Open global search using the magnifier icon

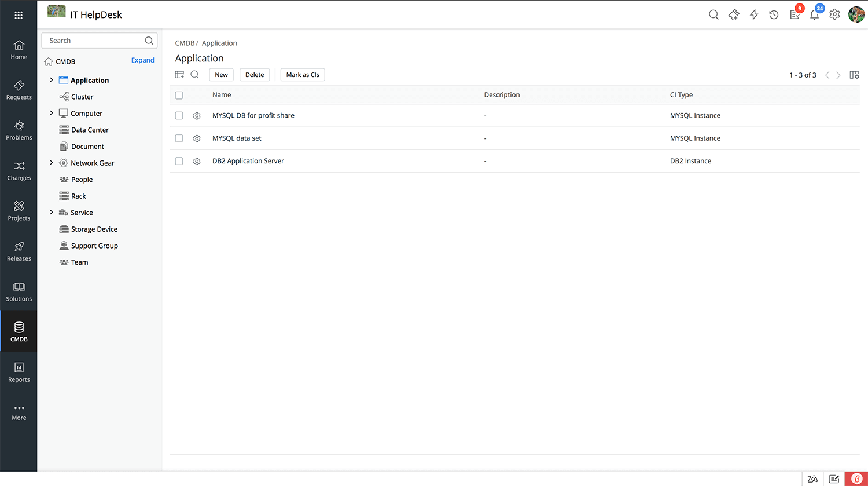713,14
